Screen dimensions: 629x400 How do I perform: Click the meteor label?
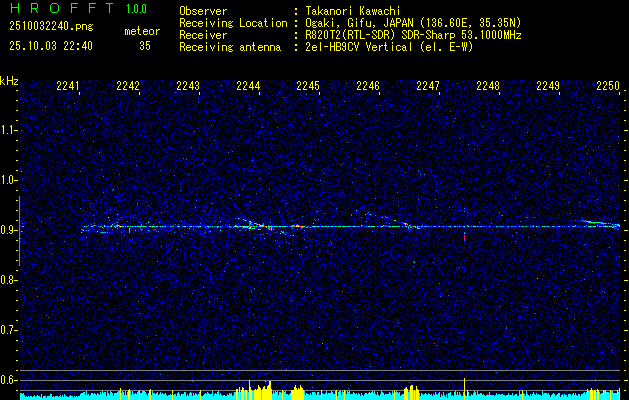pos(142,31)
